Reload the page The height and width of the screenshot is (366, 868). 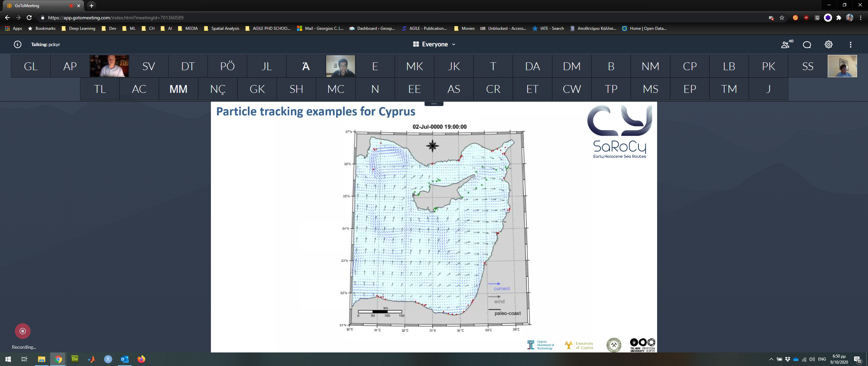pos(29,18)
